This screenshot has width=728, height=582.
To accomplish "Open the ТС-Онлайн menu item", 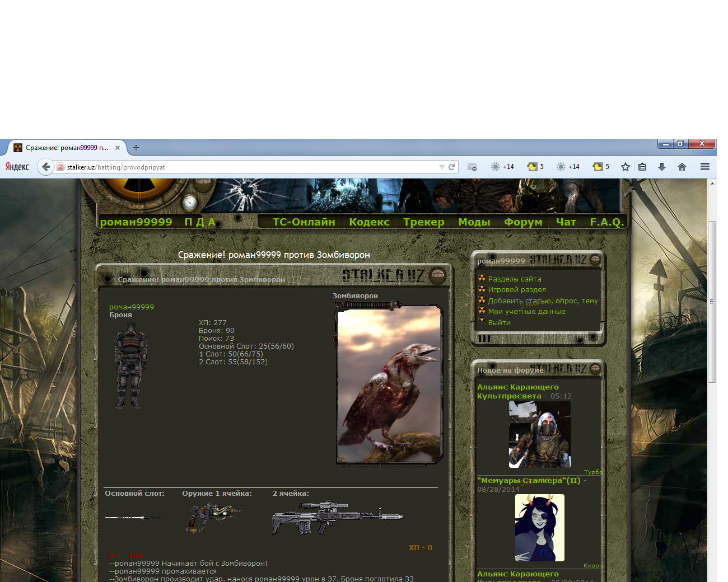I will pos(304,222).
